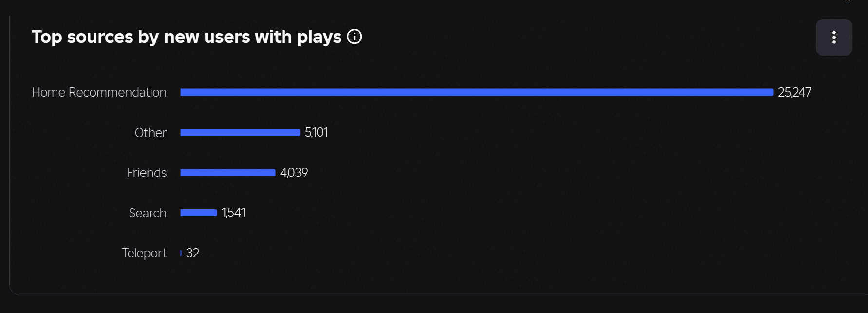Click the word Recommendation in first label
Viewport: 868px width, 313px height.
click(117, 92)
